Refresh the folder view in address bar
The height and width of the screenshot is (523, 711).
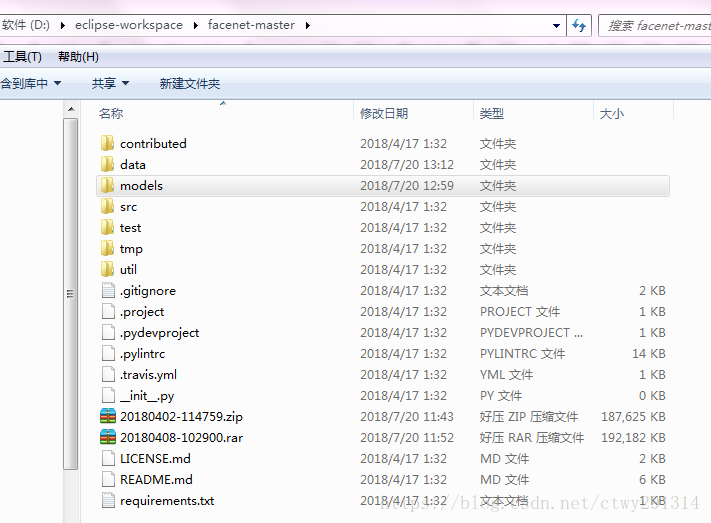click(579, 25)
